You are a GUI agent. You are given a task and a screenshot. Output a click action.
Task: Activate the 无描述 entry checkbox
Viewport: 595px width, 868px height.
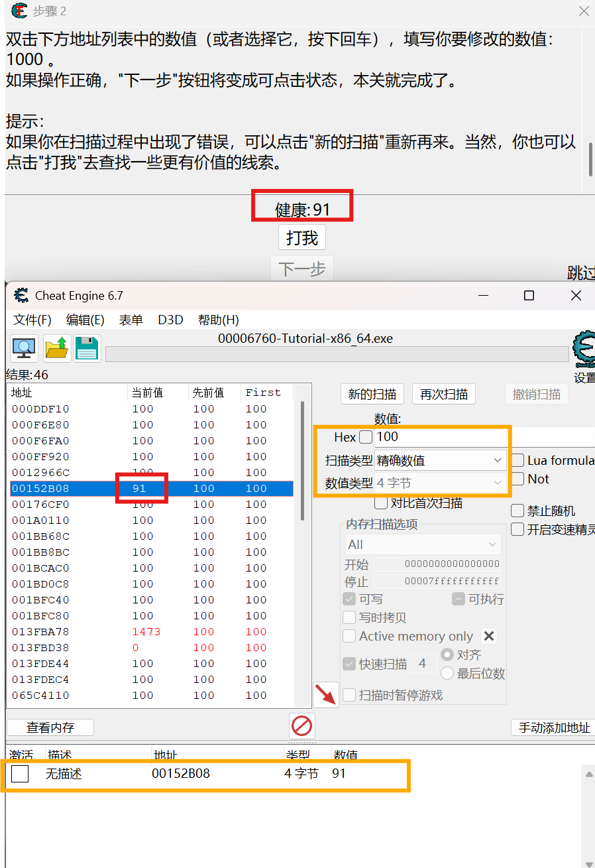click(x=20, y=773)
